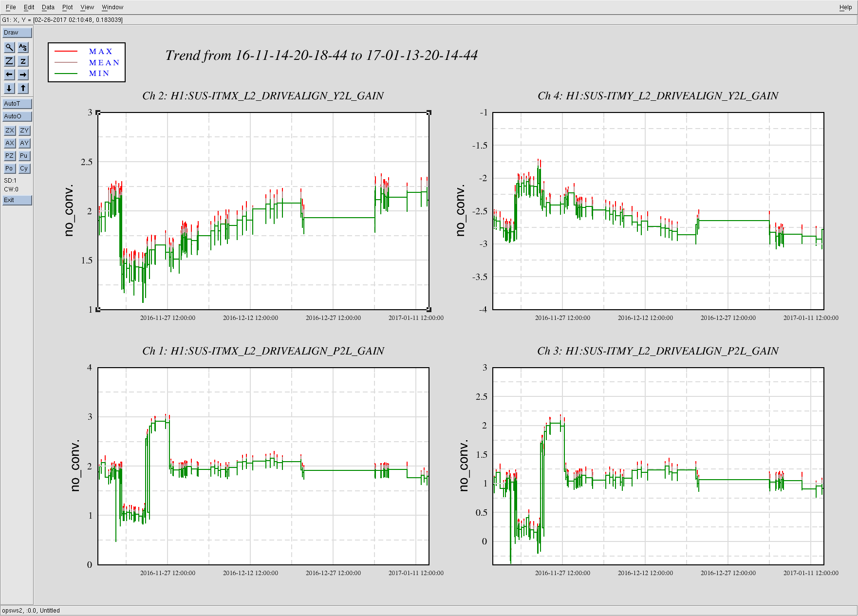
Task: Click the green MIN legend line
Action: 66,74
